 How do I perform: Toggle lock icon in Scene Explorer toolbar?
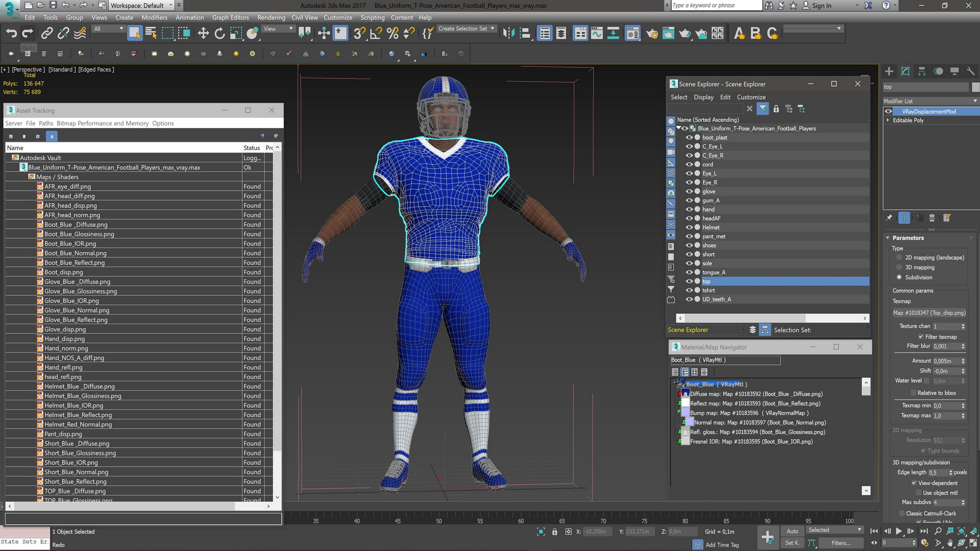click(x=776, y=109)
